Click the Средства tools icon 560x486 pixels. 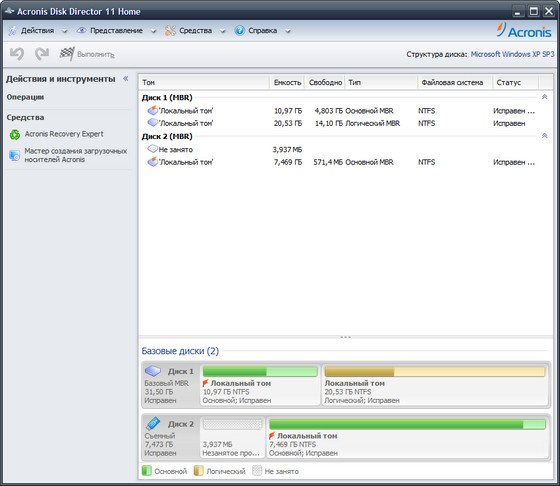point(170,31)
